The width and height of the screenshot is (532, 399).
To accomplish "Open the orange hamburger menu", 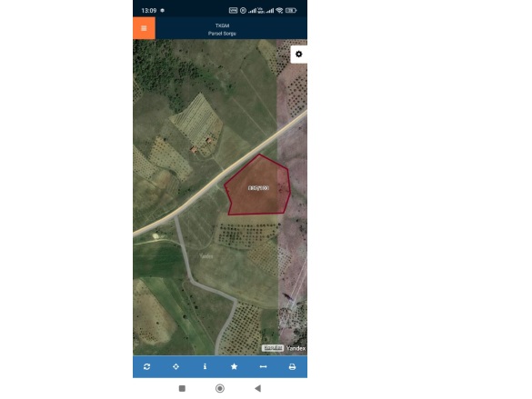I will pos(144,28).
